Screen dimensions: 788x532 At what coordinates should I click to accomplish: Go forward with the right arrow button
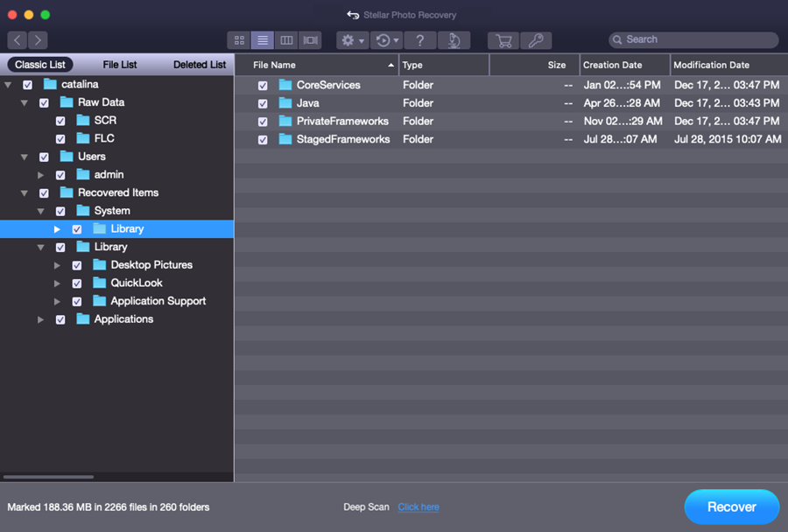pos(38,40)
